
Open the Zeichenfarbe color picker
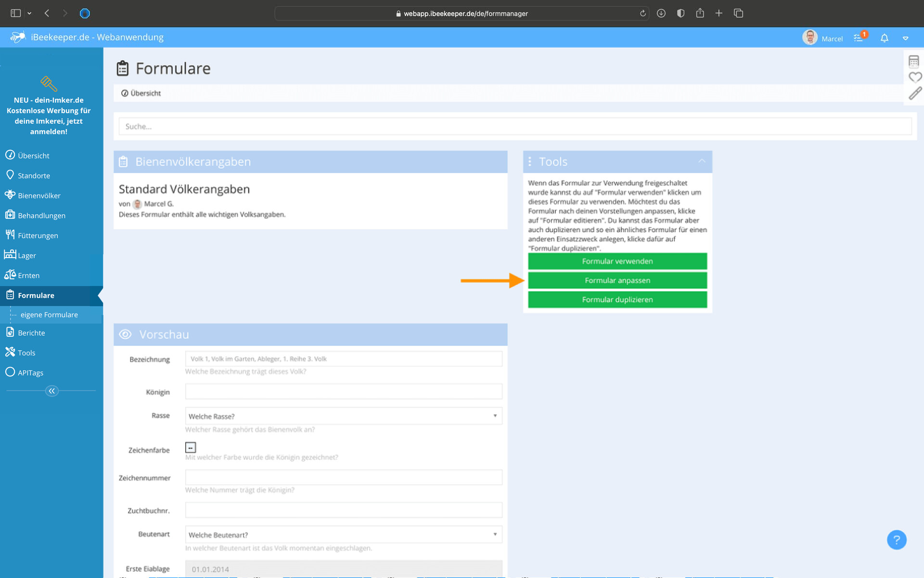point(191,447)
